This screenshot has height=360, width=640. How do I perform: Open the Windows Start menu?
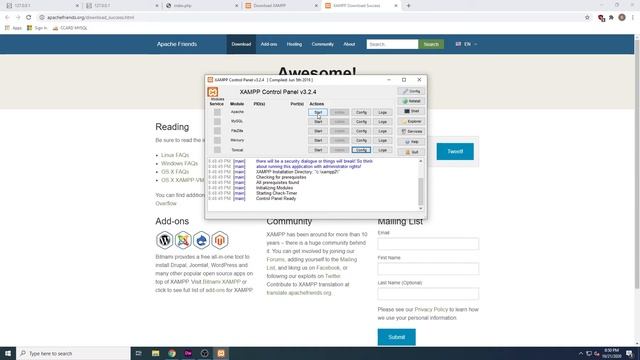[x=8, y=353]
